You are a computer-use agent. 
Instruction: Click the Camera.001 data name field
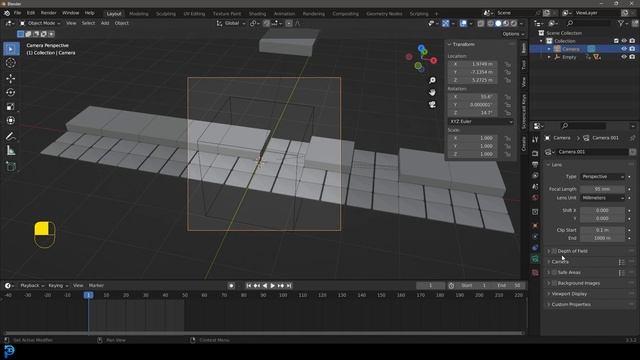(x=593, y=152)
